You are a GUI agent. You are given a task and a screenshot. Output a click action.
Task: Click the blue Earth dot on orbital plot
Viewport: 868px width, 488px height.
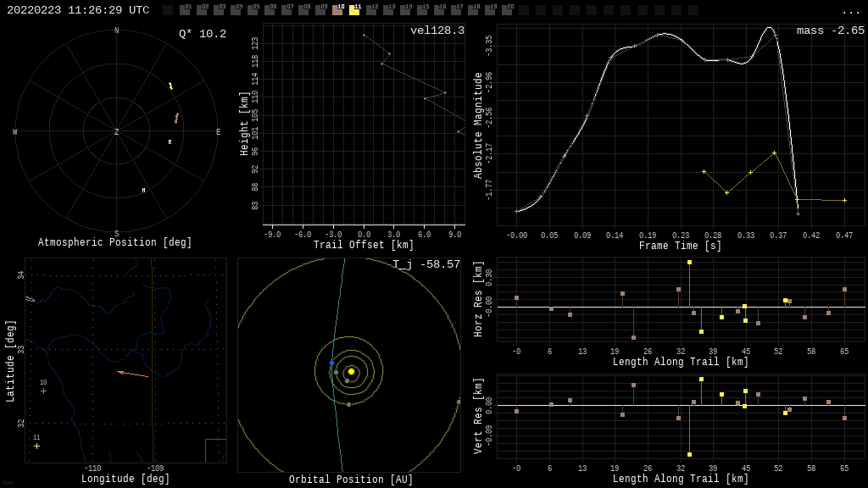click(x=331, y=363)
